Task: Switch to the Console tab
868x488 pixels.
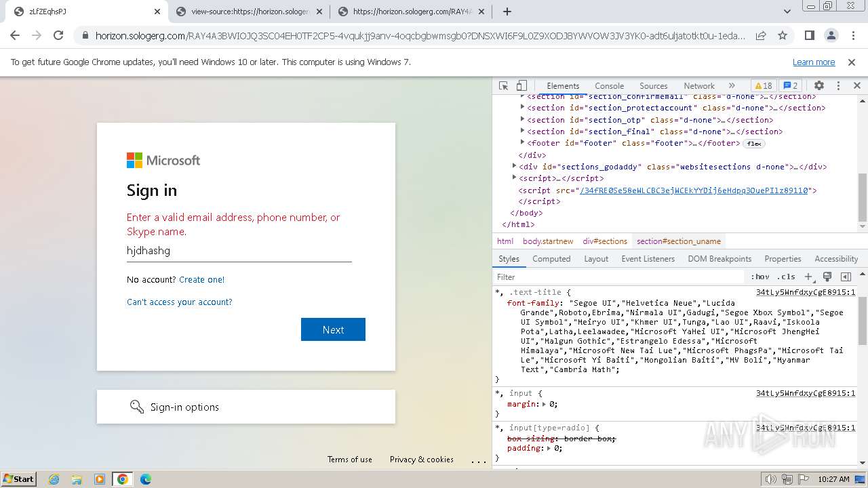Action: (x=609, y=86)
